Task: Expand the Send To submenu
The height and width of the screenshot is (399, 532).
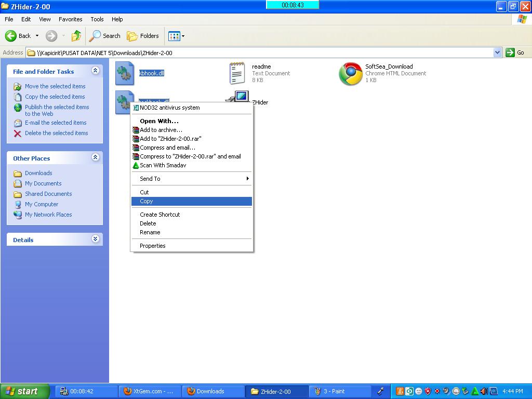Action: coord(192,179)
